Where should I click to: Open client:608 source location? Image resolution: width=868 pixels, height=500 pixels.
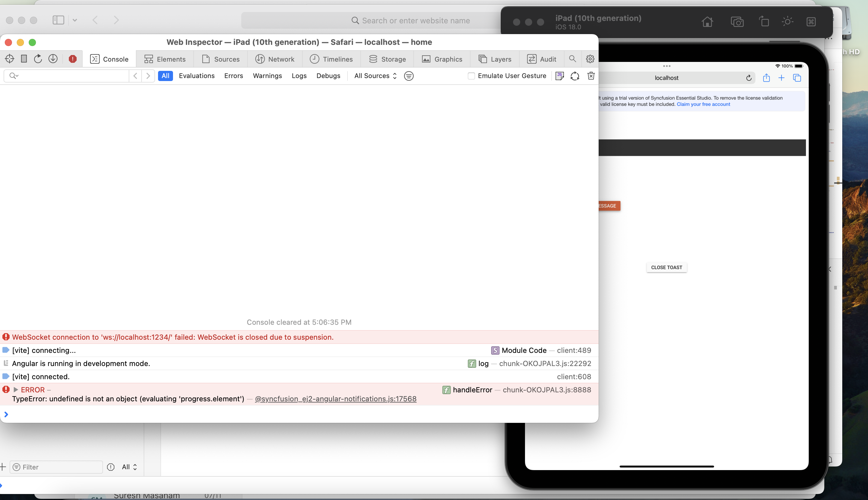[x=574, y=377]
